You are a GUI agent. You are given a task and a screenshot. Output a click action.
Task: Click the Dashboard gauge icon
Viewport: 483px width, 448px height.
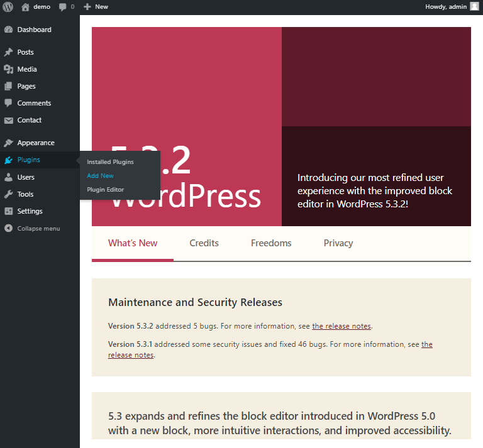click(x=9, y=30)
